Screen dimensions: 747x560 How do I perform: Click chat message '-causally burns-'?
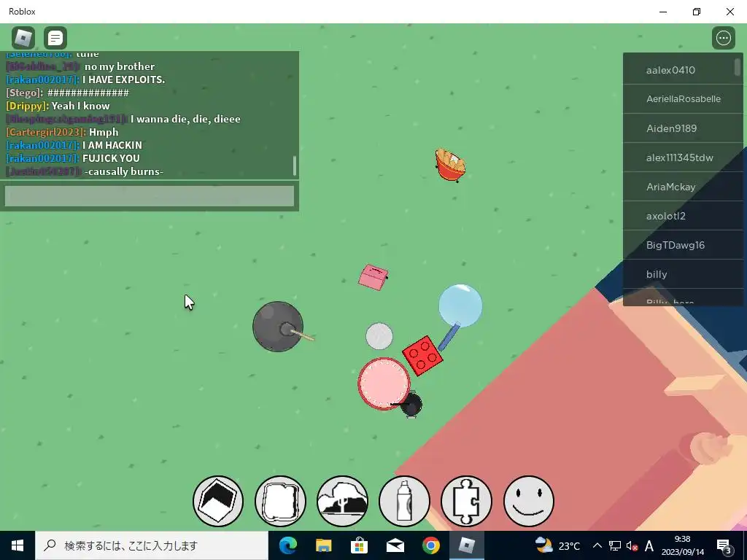pos(124,171)
